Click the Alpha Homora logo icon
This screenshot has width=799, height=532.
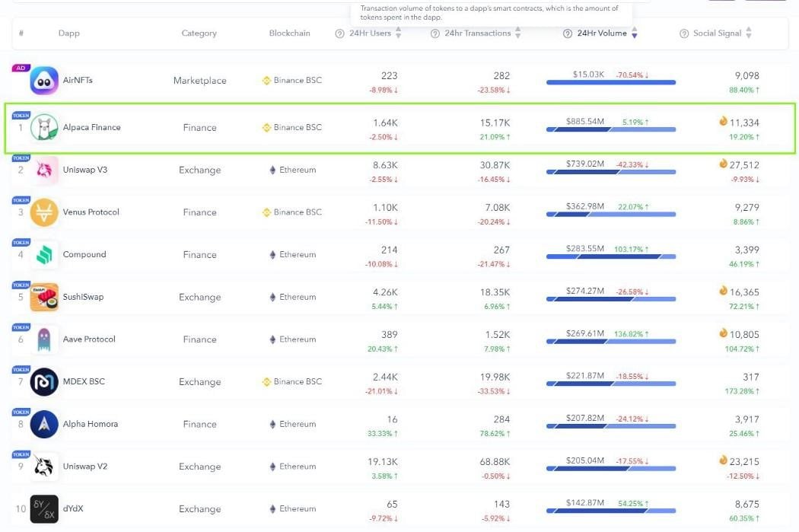44,424
